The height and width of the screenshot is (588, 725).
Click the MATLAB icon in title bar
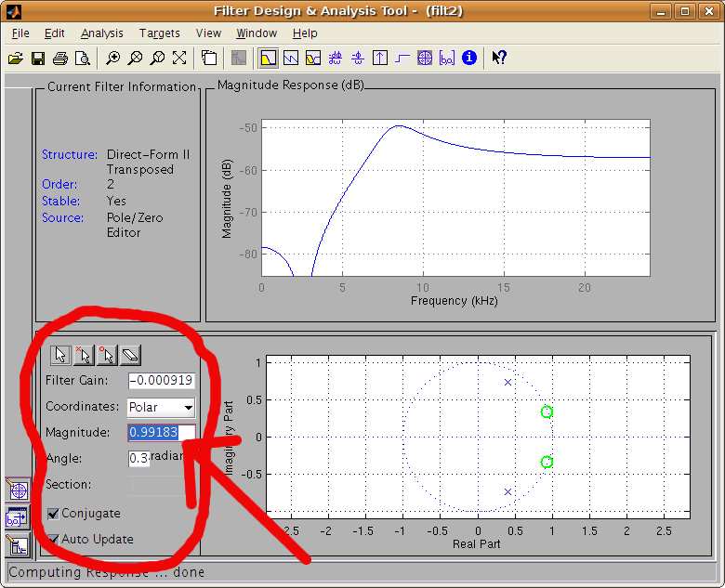point(14,10)
